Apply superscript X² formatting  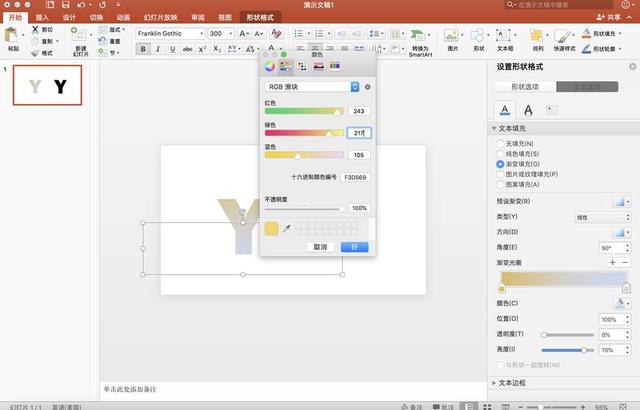202,49
